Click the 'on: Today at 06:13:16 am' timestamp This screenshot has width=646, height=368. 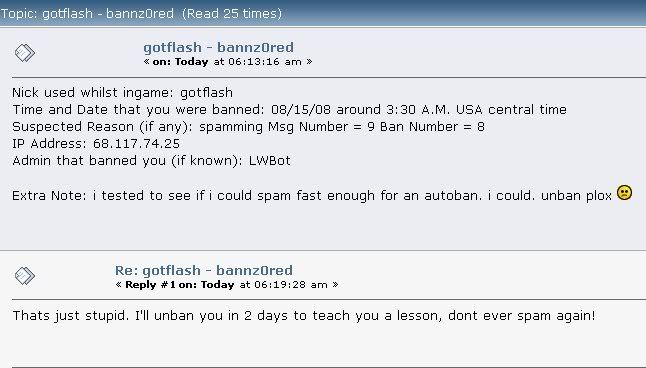pyautogui.click(x=227, y=62)
